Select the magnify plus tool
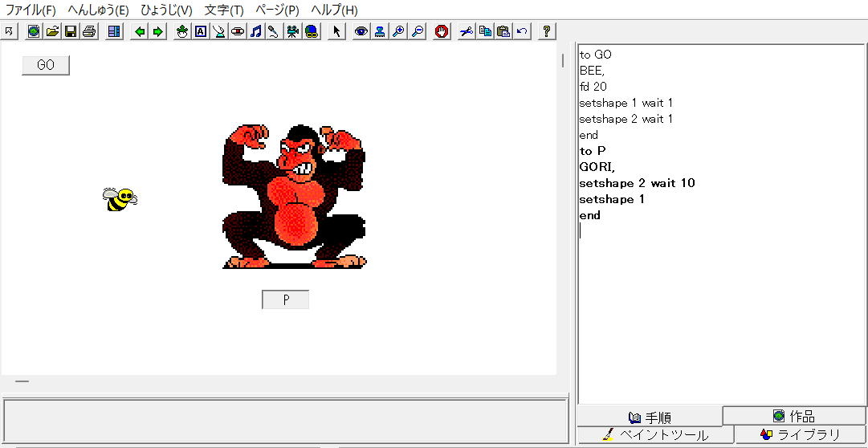The width and height of the screenshot is (868, 448). click(x=397, y=31)
